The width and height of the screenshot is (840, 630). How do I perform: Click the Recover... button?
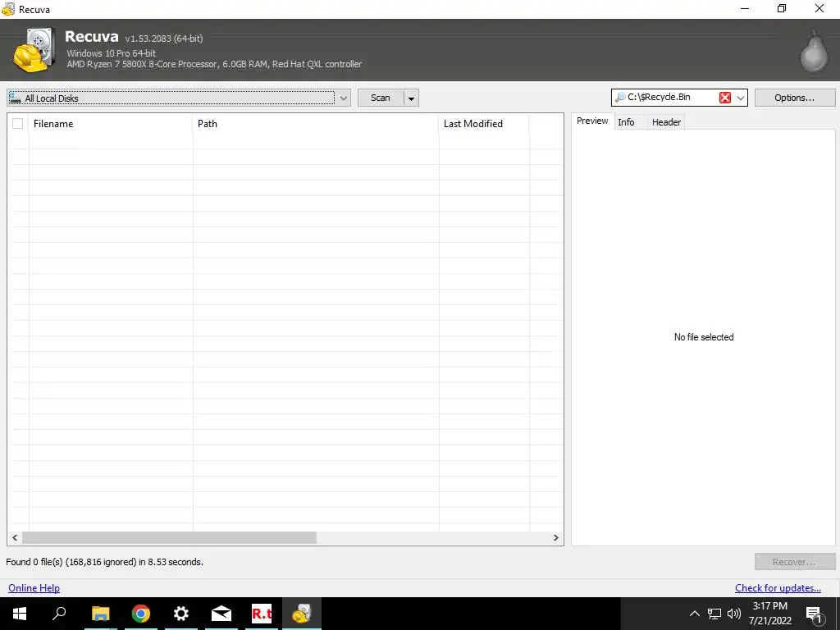(794, 562)
